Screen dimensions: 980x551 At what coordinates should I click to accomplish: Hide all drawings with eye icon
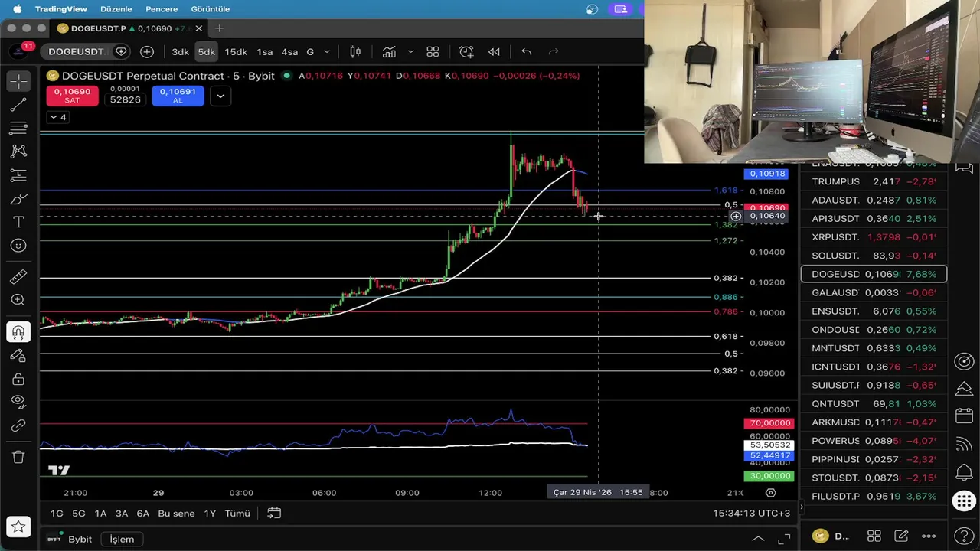(x=18, y=403)
